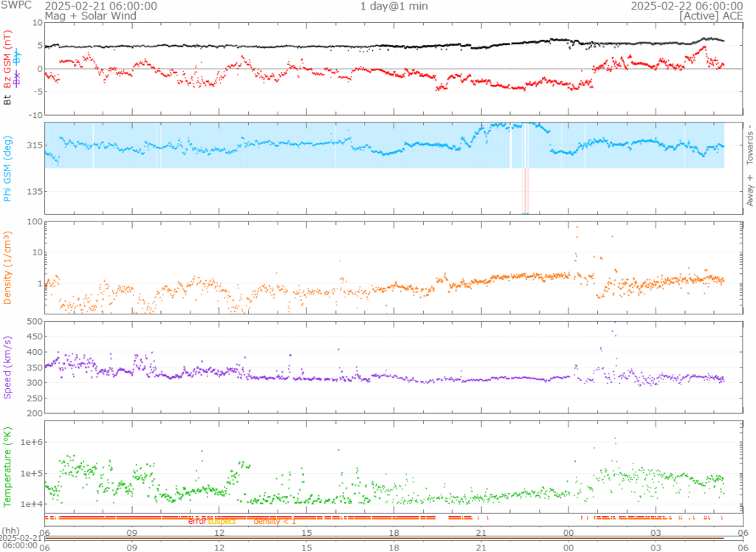Click the 315 tick on Phi axis
Viewport: 756px width, 552px height.
35,145
